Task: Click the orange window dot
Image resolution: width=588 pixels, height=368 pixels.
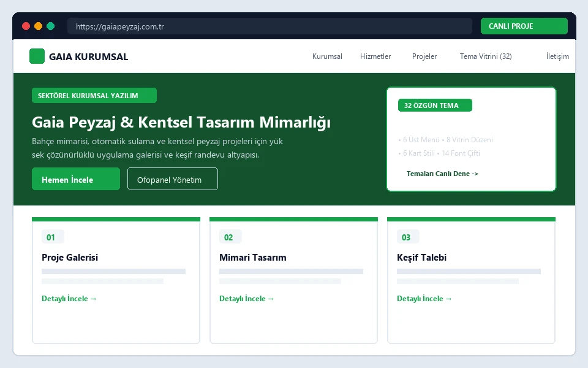Action: 38,26
